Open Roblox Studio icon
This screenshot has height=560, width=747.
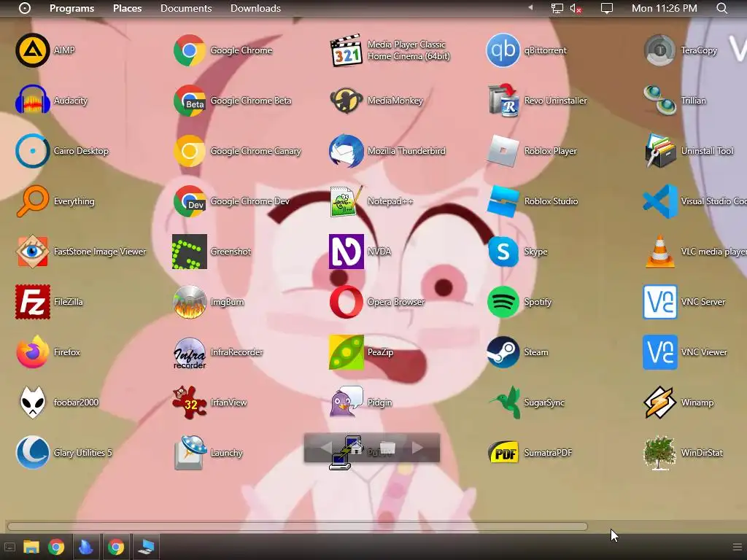(x=503, y=201)
